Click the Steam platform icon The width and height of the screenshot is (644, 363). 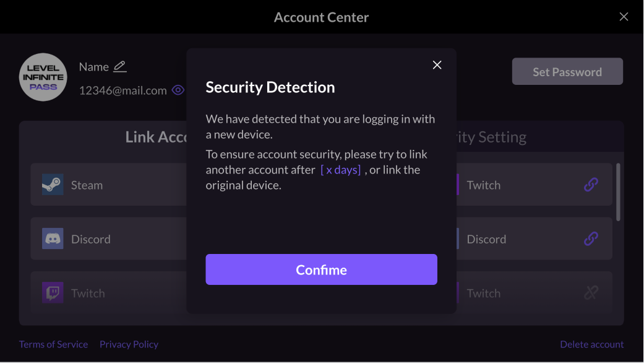(53, 184)
